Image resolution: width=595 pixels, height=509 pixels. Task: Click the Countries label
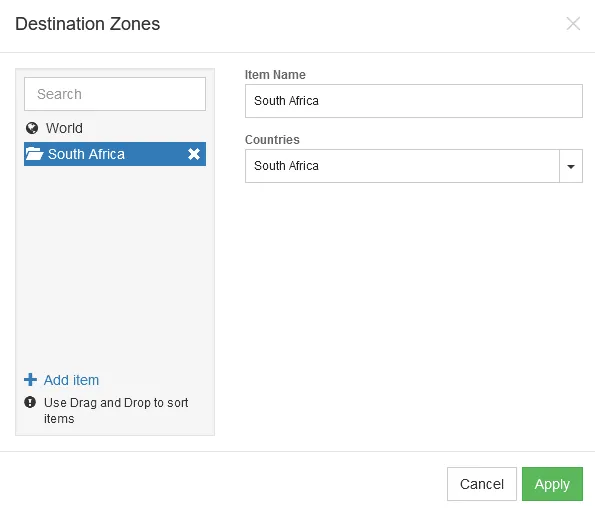coord(272,140)
